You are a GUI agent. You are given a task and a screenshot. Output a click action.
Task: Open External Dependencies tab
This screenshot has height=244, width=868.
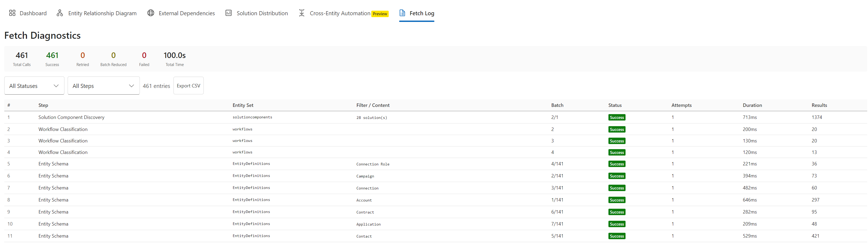pos(181,13)
